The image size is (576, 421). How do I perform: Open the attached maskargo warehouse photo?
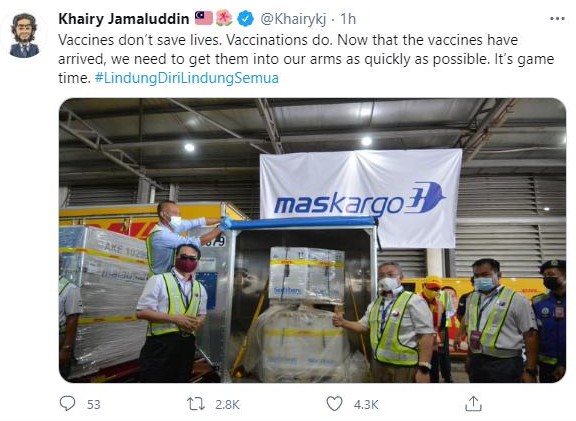[x=312, y=240]
